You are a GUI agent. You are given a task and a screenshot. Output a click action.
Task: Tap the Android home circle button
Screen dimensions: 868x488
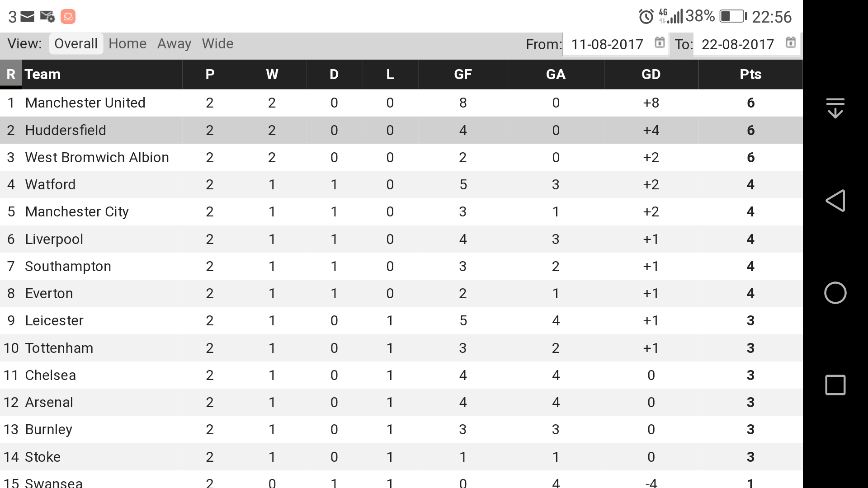(x=835, y=293)
